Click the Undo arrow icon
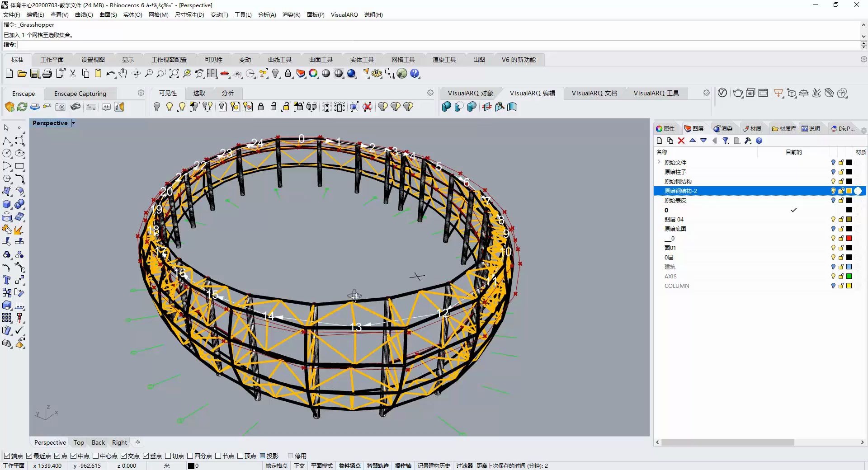Viewport: 868px width, 470px height. click(110, 74)
